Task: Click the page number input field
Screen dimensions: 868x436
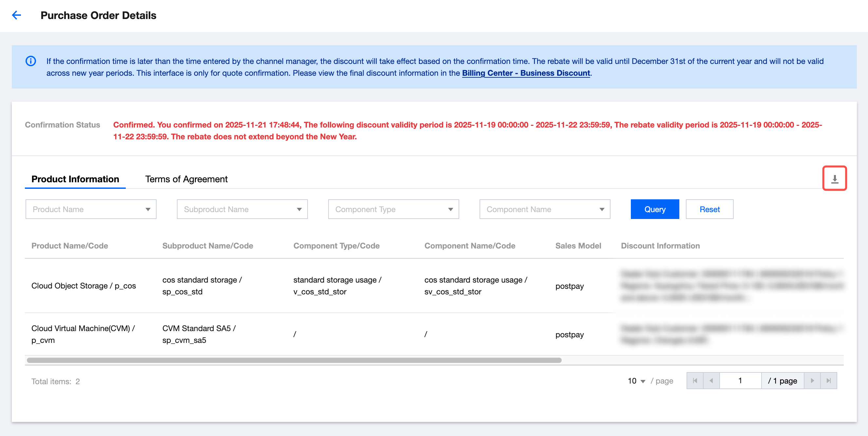Action: click(x=740, y=380)
